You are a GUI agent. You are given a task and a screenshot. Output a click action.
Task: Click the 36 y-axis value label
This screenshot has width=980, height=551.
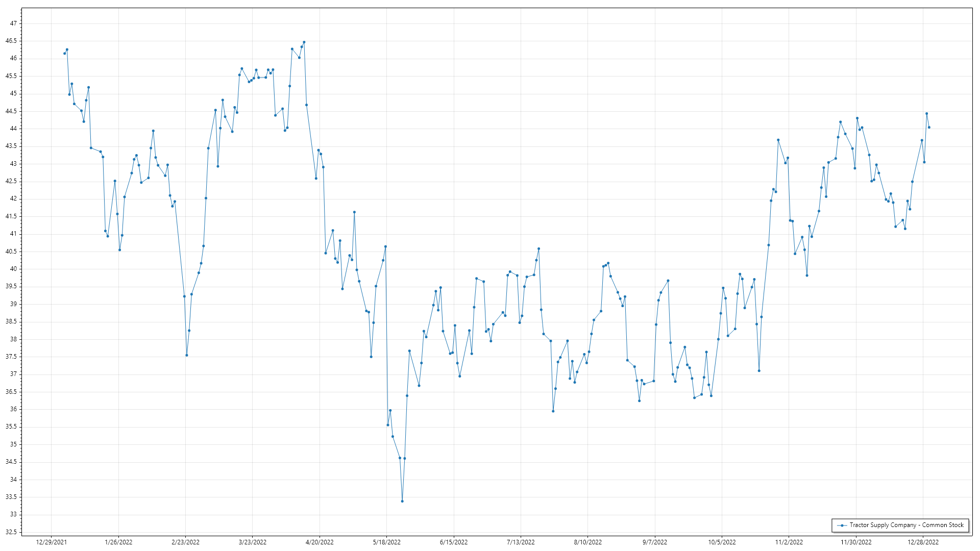[13, 409]
